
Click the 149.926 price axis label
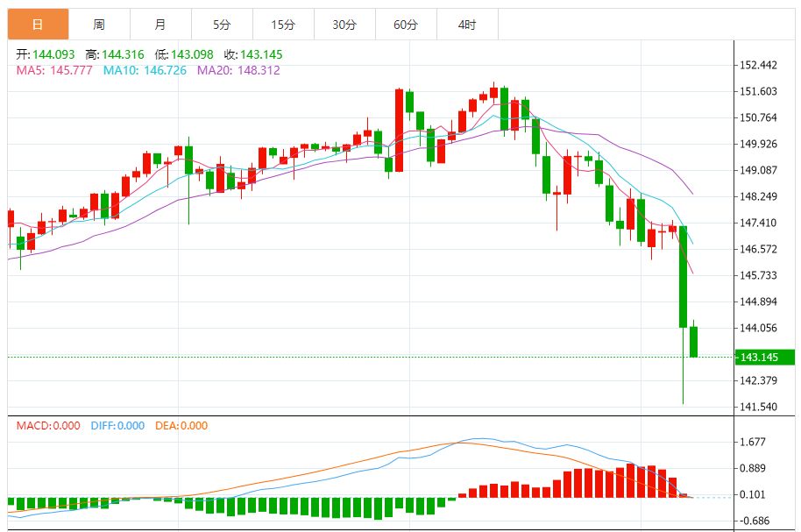[758, 144]
